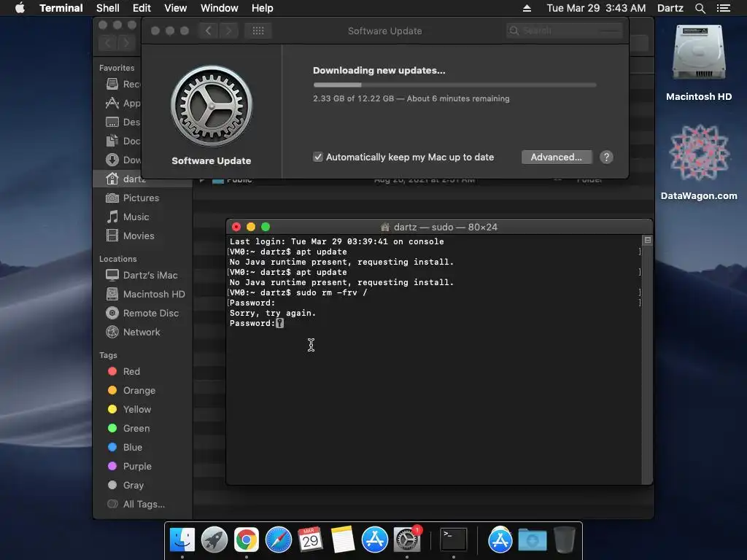The image size is (747, 560).
Task: Switch to Terminal in the Dock
Action: (454, 540)
